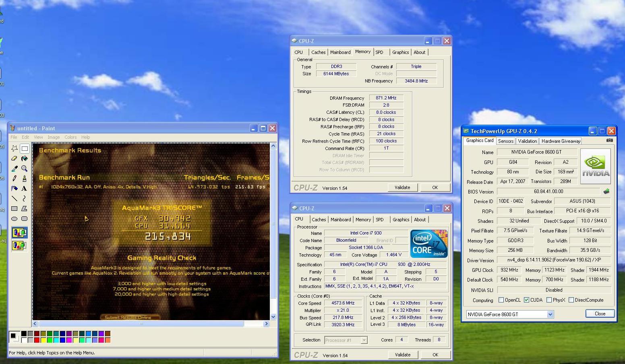The height and width of the screenshot is (364, 625).
Task: Click Paint's horizontal scrollbar left arrow
Action: (x=35, y=323)
